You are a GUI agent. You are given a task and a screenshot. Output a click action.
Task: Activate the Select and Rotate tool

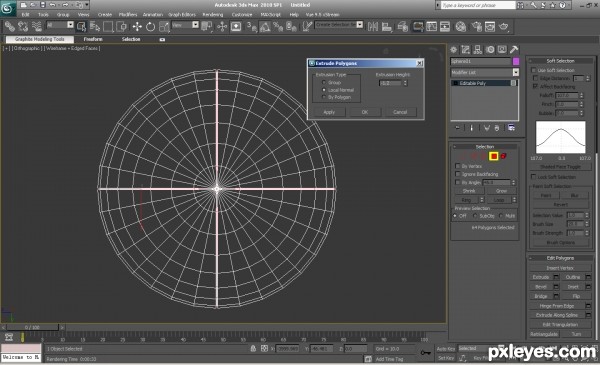150,26
